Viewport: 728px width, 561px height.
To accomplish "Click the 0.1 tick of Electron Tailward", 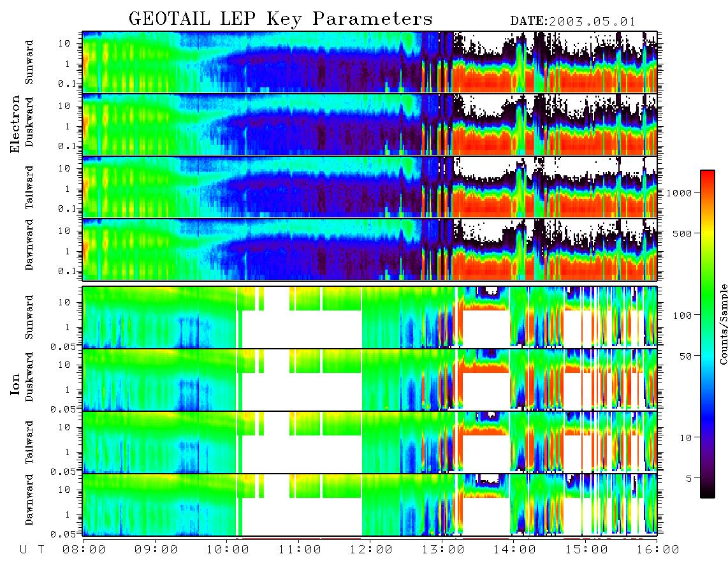I will tap(68, 209).
